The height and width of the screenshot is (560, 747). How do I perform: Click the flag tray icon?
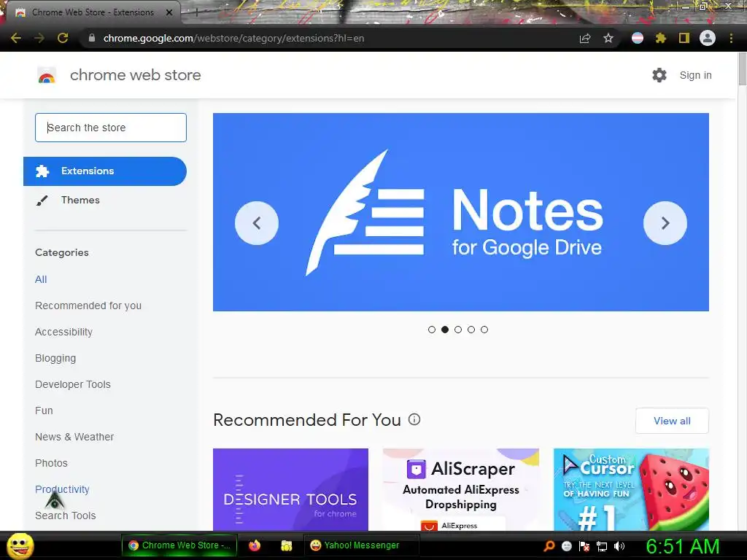[x=584, y=546]
